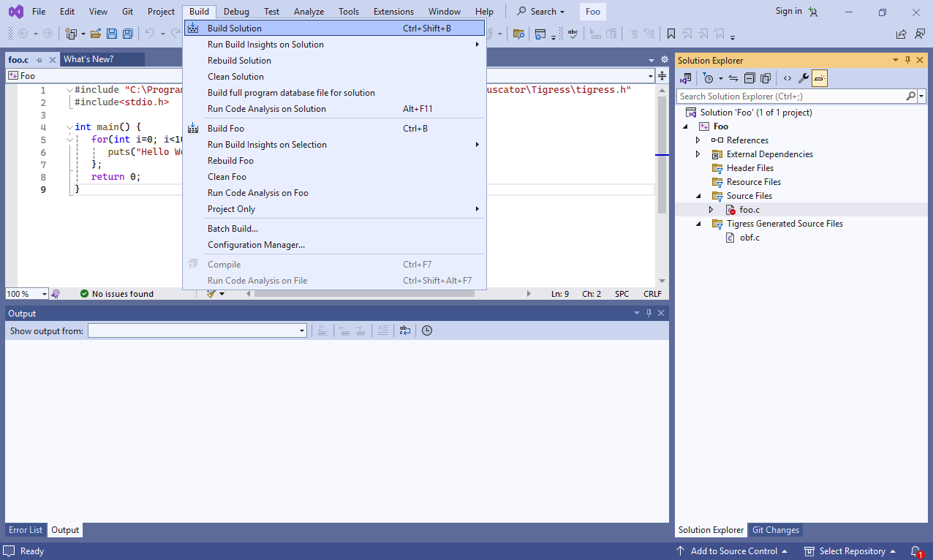Open the notifications bell icon
Image resolution: width=933 pixels, height=560 pixels.
[915, 551]
